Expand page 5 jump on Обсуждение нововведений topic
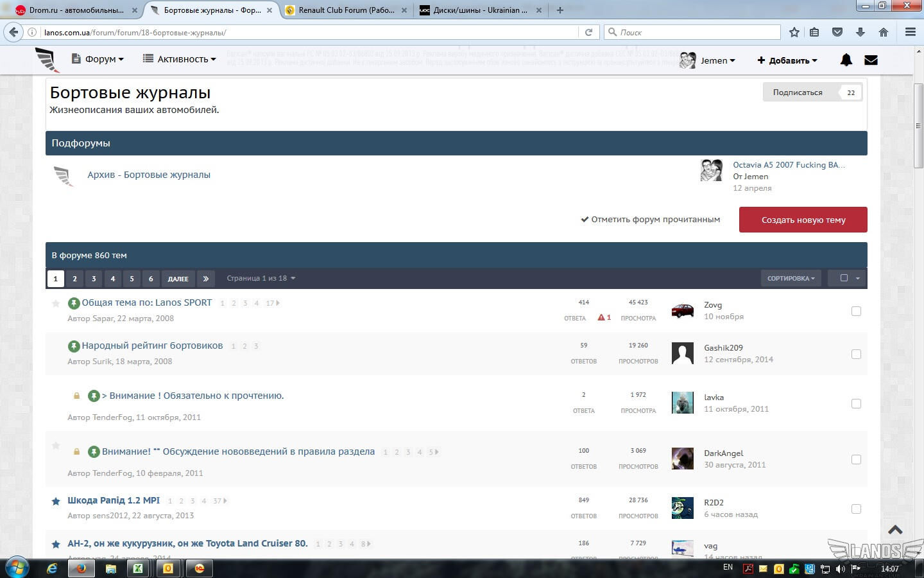The height and width of the screenshot is (578, 924). (434, 452)
